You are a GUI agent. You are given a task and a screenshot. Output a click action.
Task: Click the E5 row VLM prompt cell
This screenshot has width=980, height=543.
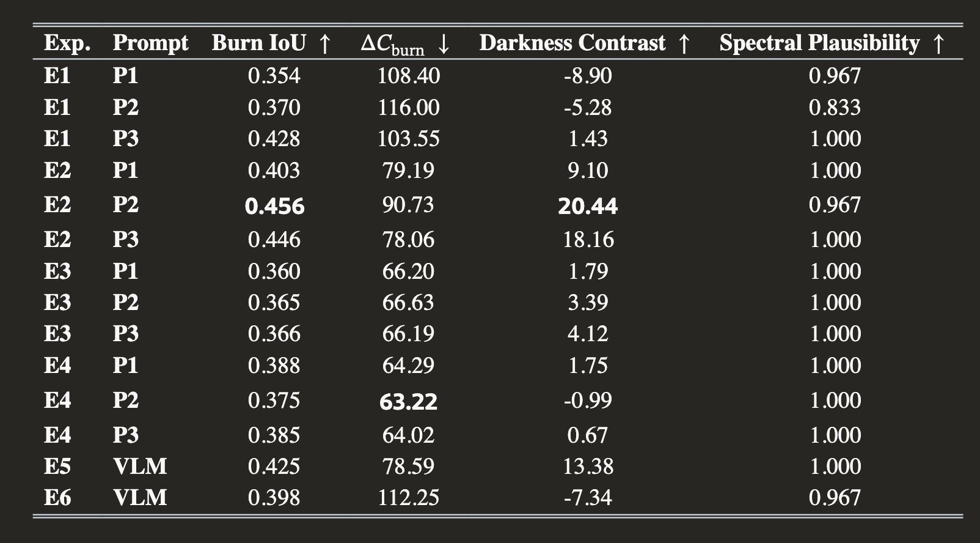pos(140,467)
